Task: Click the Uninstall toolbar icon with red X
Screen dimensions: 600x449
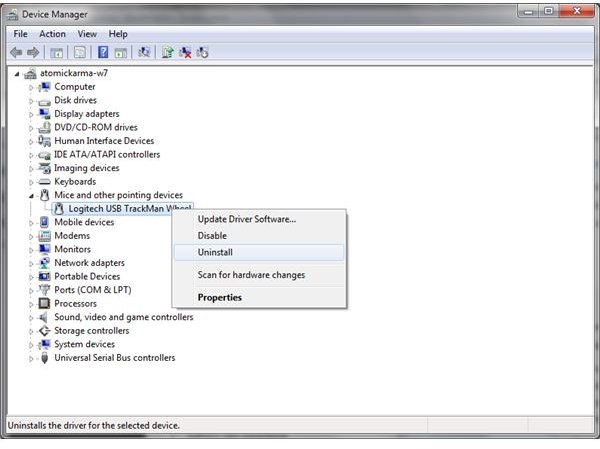Action: (x=185, y=52)
